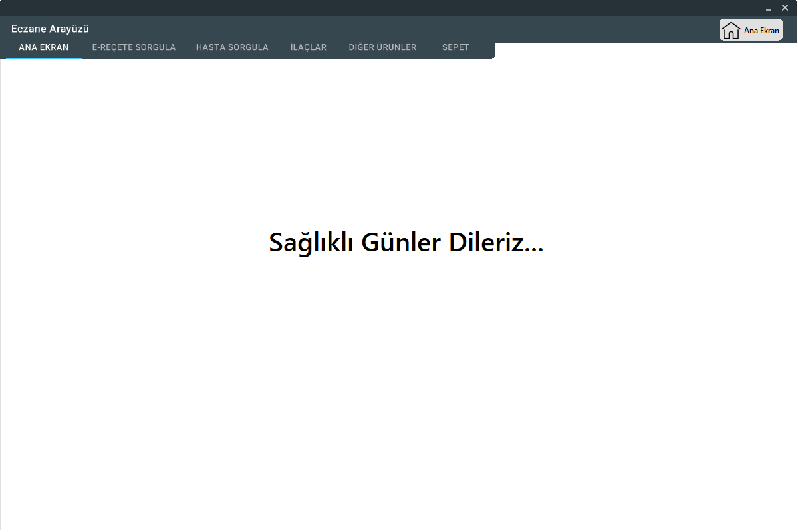Open the HASTA SORGULA tab
The height and width of the screenshot is (532, 798).
tap(232, 47)
